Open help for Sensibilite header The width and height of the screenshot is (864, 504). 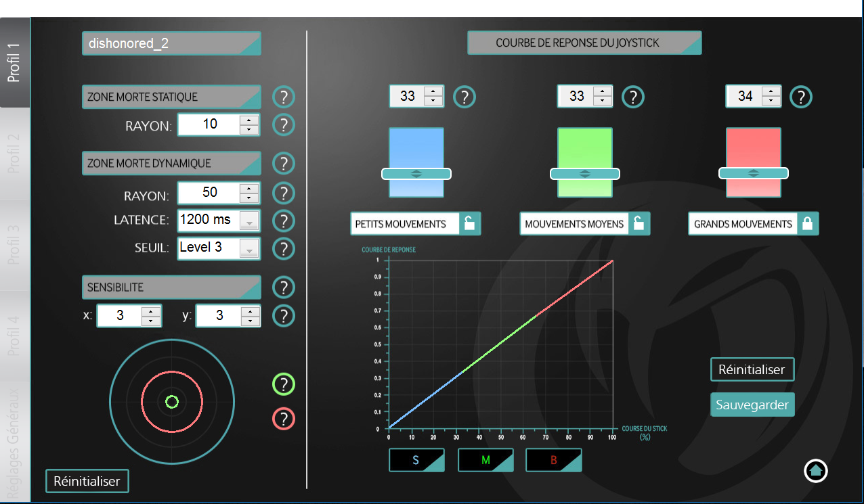coord(284,288)
